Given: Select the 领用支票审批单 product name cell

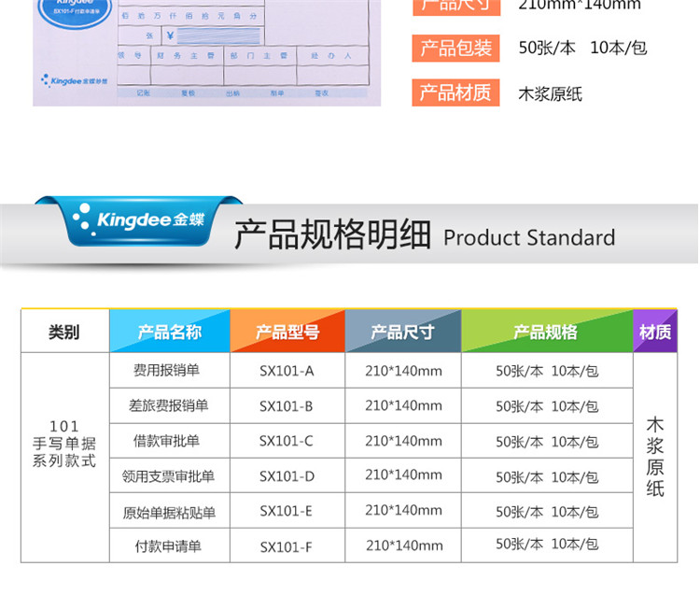Looking at the screenshot, I should tap(168, 476).
